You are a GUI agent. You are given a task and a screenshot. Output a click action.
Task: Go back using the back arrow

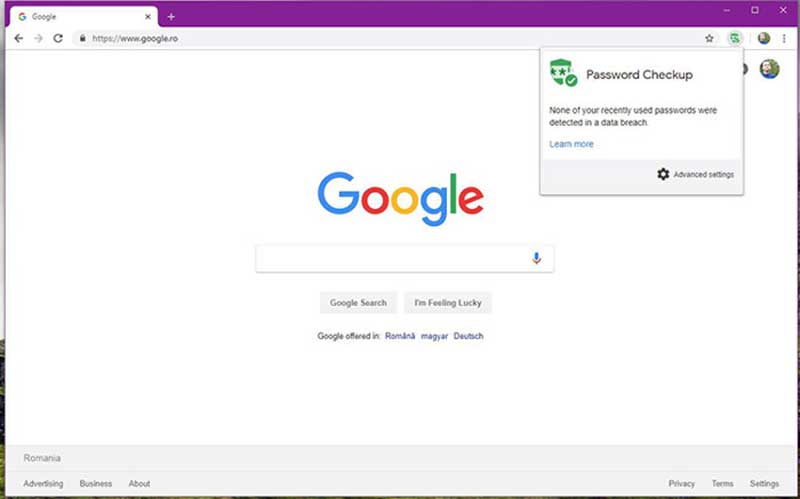point(19,38)
